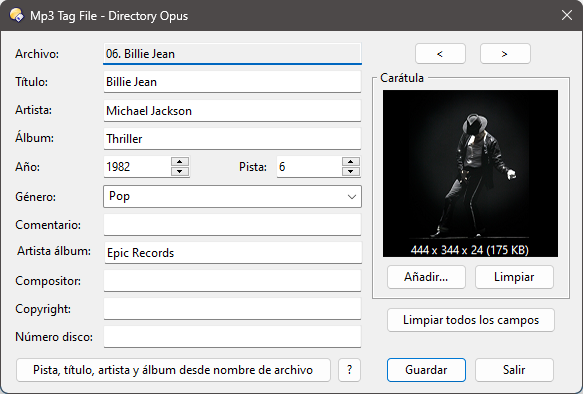Decrease the Año value with the down arrow
This screenshot has height=394, width=583.
click(x=180, y=171)
